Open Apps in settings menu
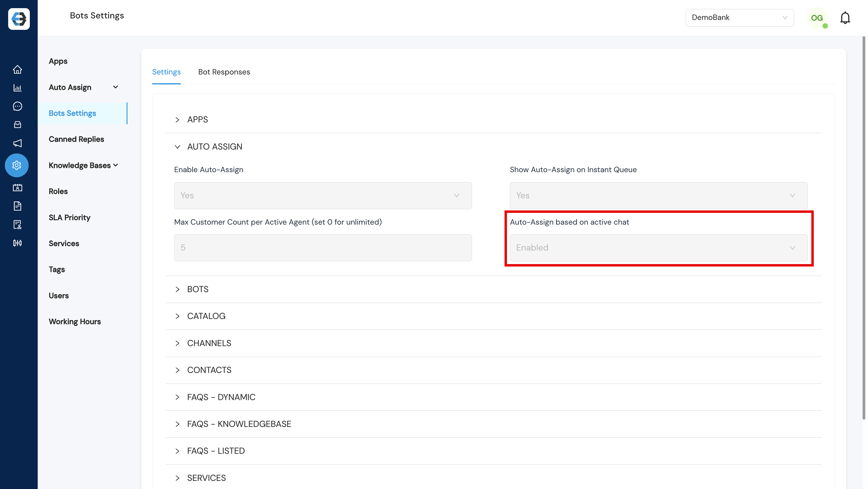The height and width of the screenshot is (489, 868). coord(58,61)
